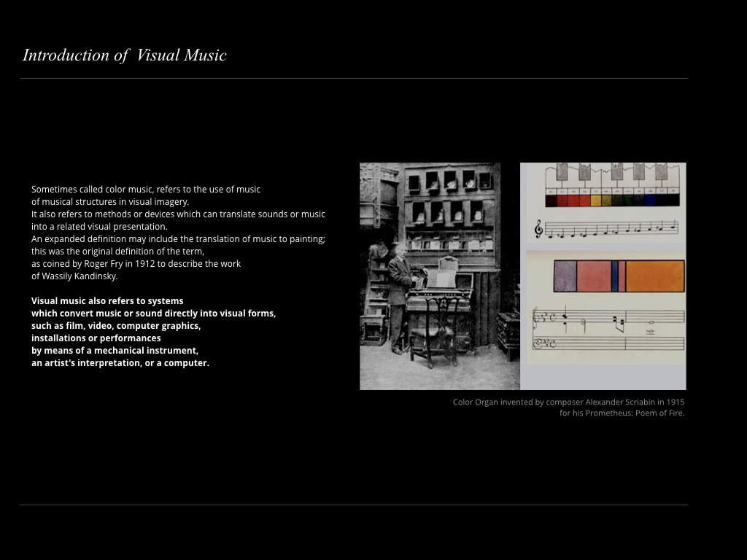The width and height of the screenshot is (747, 560).
Task: Click the bold line 'an artist's interpretation, or a computer.'
Action: tap(120, 363)
